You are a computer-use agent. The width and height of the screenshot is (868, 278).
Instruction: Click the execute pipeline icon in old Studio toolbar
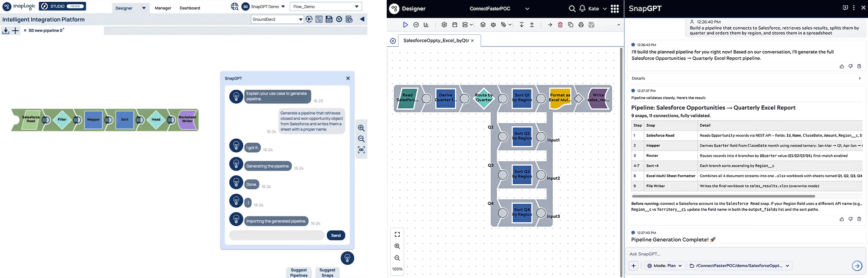click(x=309, y=19)
